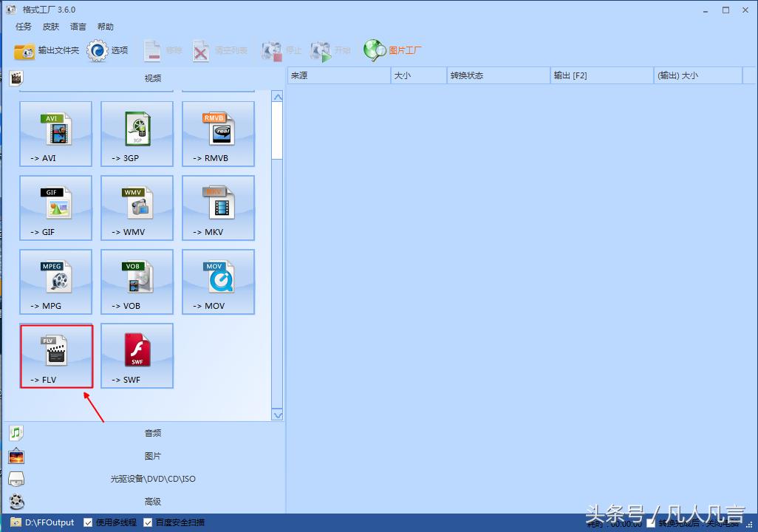Choose the RMVB output format
Viewport: 758px width, 532px height.
[x=218, y=134]
